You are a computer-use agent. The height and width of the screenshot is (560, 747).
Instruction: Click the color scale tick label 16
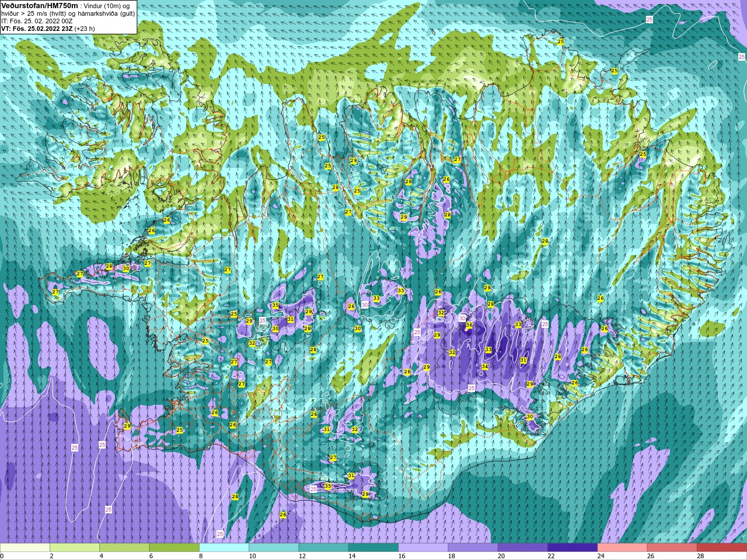pos(402,556)
